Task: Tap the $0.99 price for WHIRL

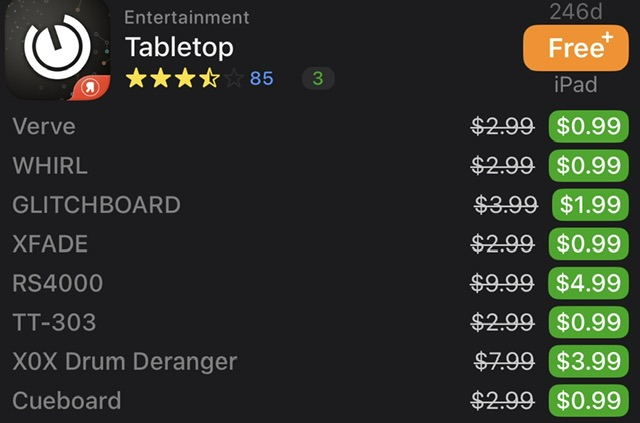Action: tap(589, 166)
